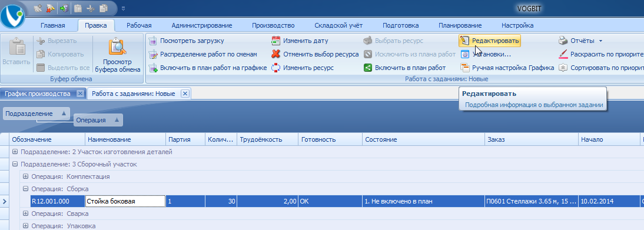Click the scissors cut icon in quick access toolbar
The image size is (644, 230).
[90, 8]
